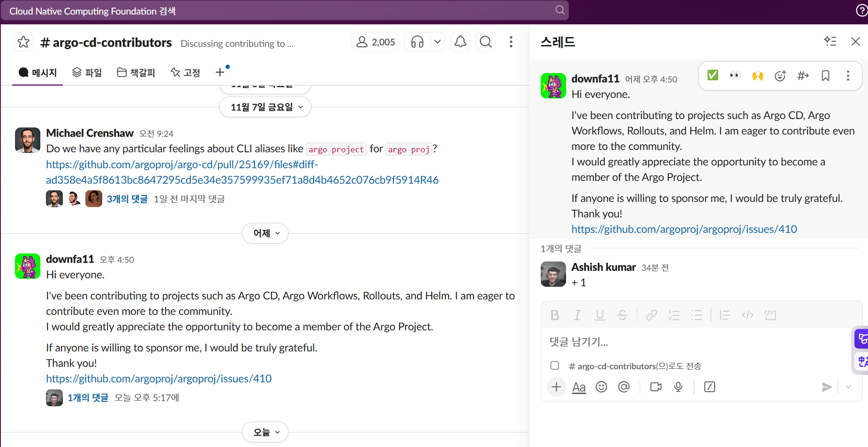
Task: Open message more actions menu
Action: click(x=848, y=75)
